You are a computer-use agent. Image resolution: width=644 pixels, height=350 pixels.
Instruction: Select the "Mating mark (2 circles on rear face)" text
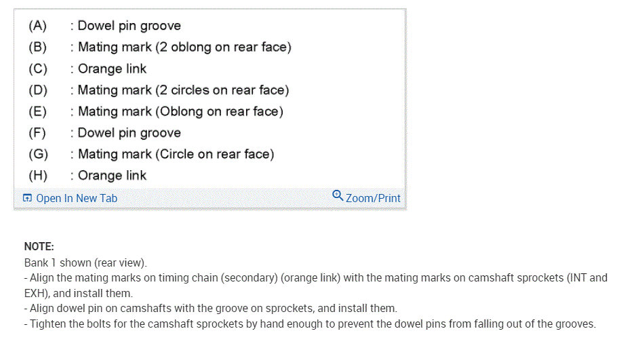click(183, 90)
